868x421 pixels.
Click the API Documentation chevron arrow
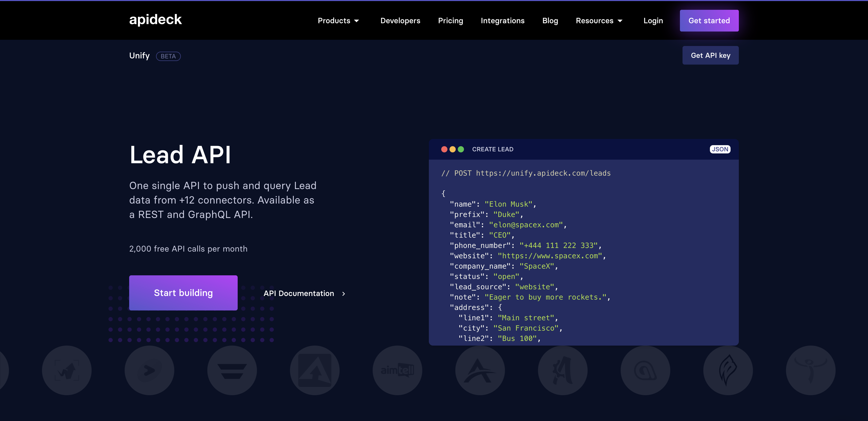[343, 294]
